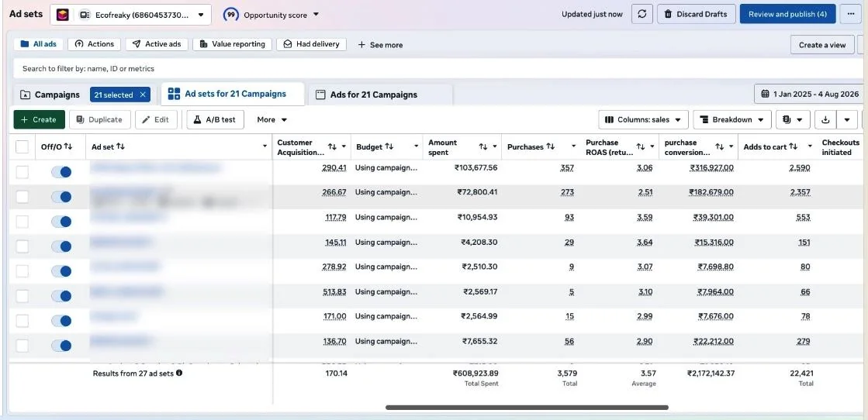
Task: Open the Columns: sales dropdown
Action: pos(643,119)
